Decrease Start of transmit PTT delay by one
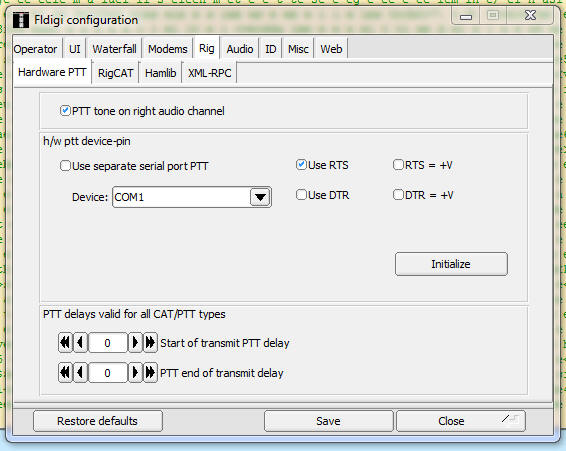Screen dimensions: 566x451 [80, 342]
